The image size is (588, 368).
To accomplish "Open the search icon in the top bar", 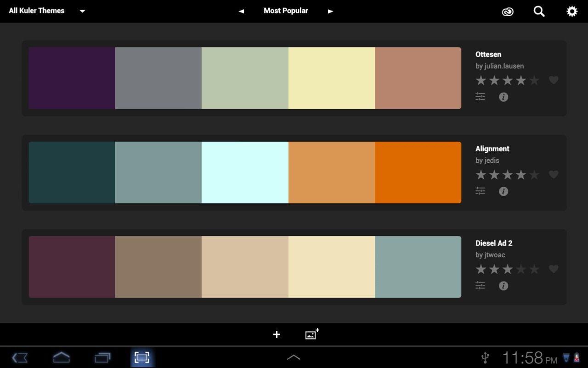I will (x=538, y=11).
